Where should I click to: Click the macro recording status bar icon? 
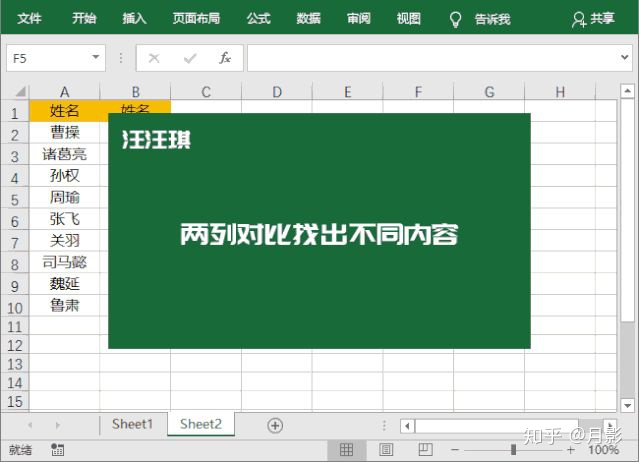pyautogui.click(x=57, y=450)
